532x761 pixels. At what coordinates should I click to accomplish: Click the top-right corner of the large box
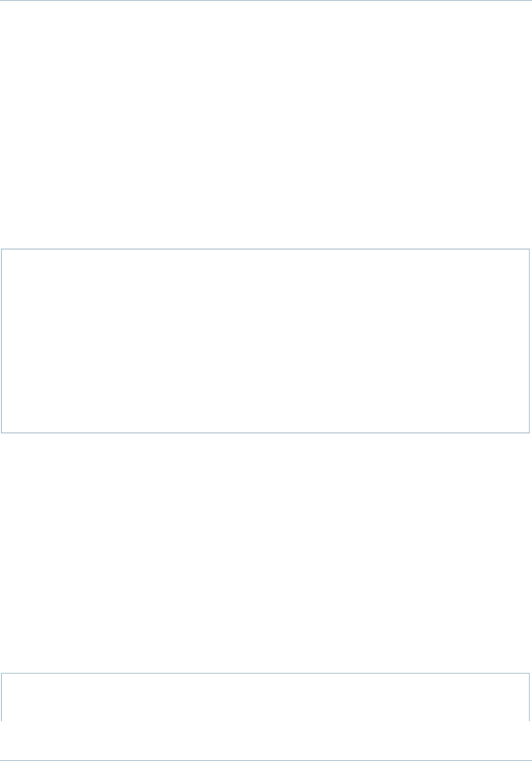click(x=529, y=249)
